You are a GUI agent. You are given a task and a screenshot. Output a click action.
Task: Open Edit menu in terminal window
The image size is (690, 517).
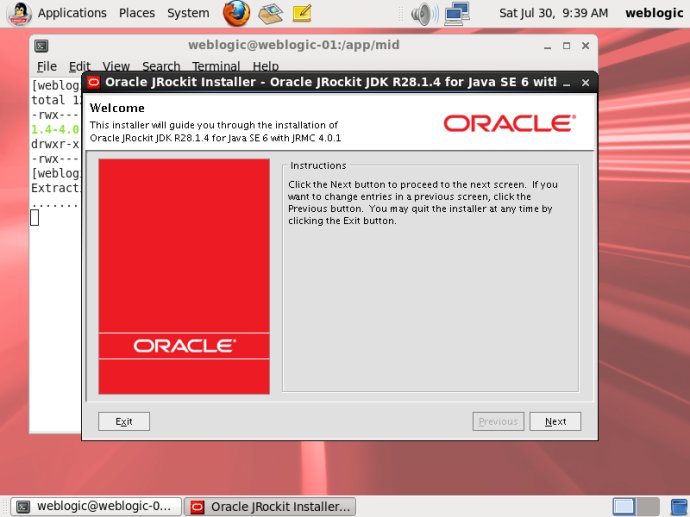(79, 66)
